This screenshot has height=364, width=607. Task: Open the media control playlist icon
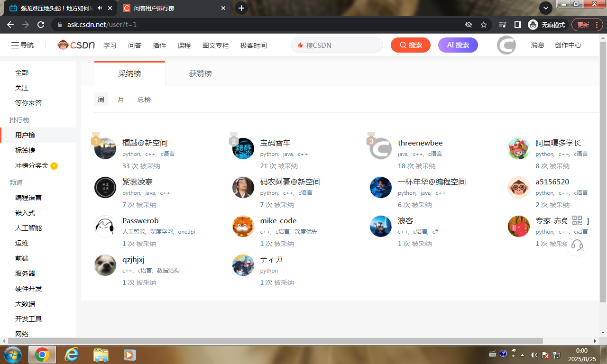[x=503, y=25]
